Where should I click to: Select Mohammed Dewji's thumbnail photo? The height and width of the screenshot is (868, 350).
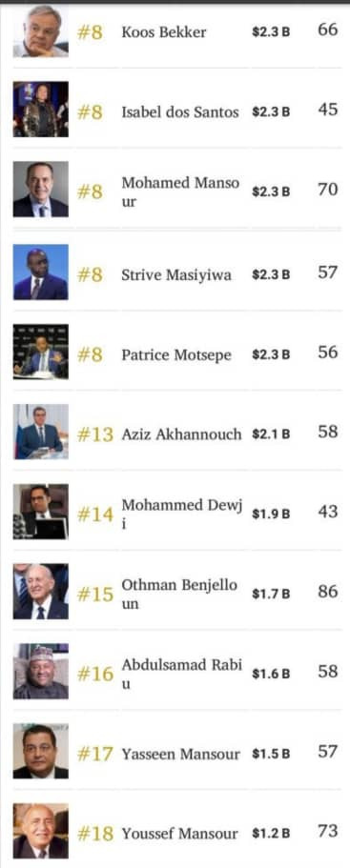41,512
